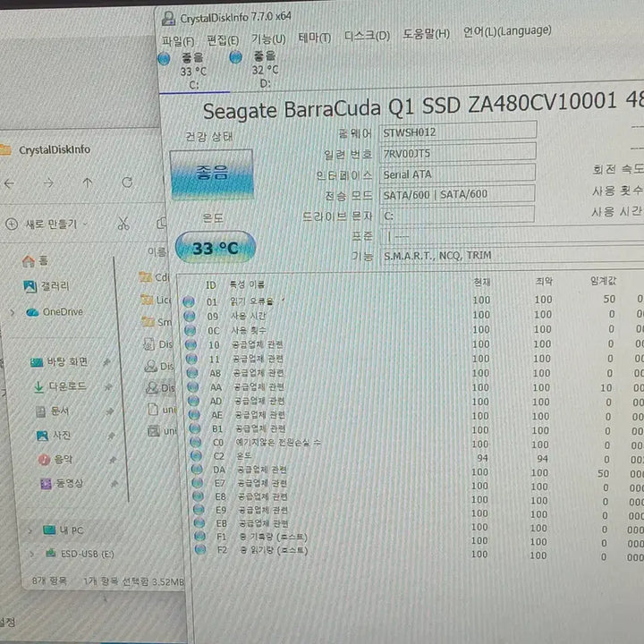The width and height of the screenshot is (644, 644).
Task: Go forward in the File Explorer window
Action: tap(48, 183)
